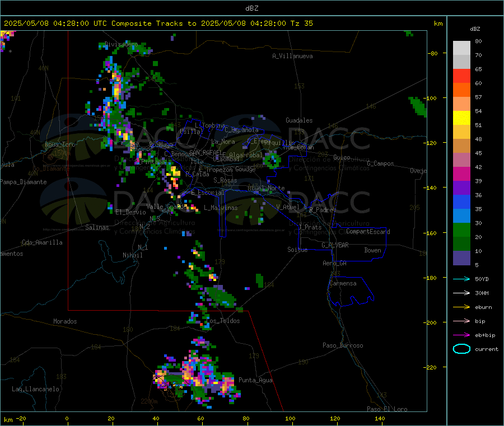Click the 'Soitue' map label
Screen dimensions: 504x426
[297, 250]
